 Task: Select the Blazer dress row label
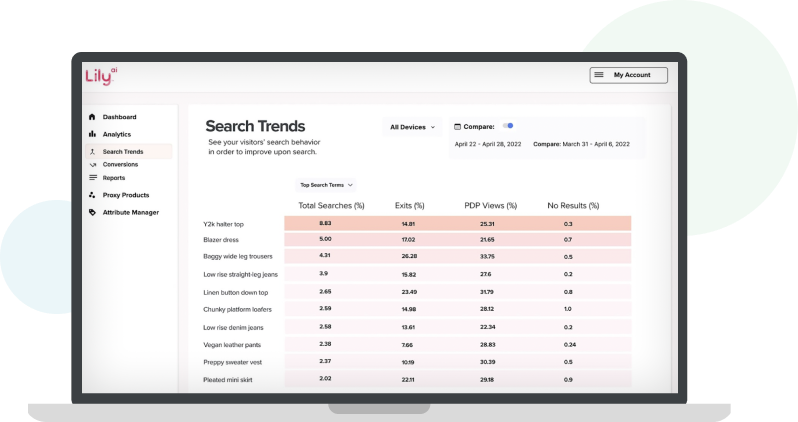pyautogui.click(x=221, y=240)
